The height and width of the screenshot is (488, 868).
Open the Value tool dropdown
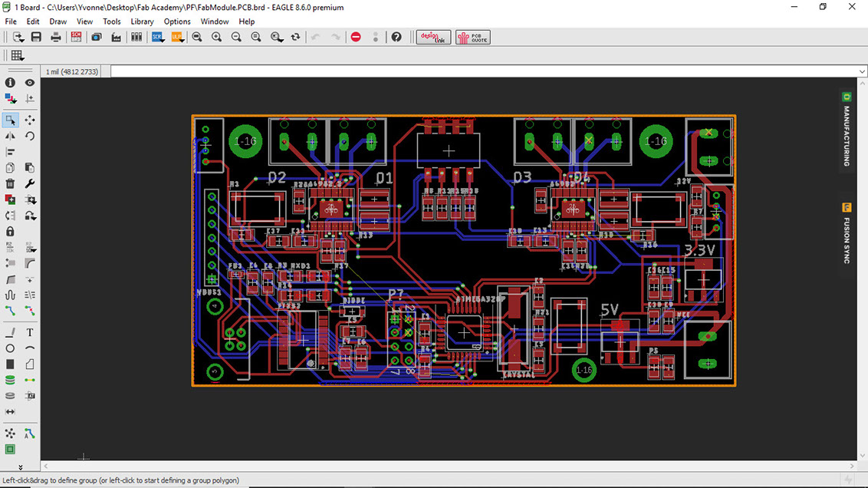30,248
